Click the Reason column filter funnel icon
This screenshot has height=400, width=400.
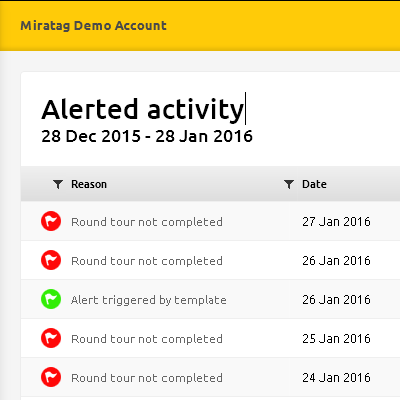point(58,184)
